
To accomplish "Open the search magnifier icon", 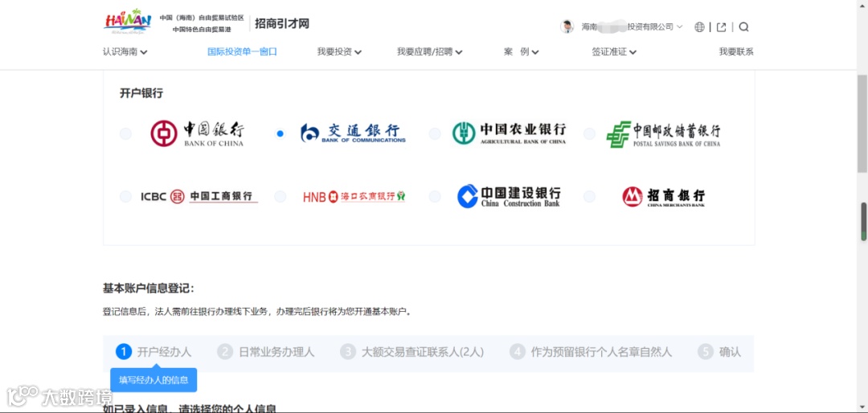I will click(x=744, y=27).
